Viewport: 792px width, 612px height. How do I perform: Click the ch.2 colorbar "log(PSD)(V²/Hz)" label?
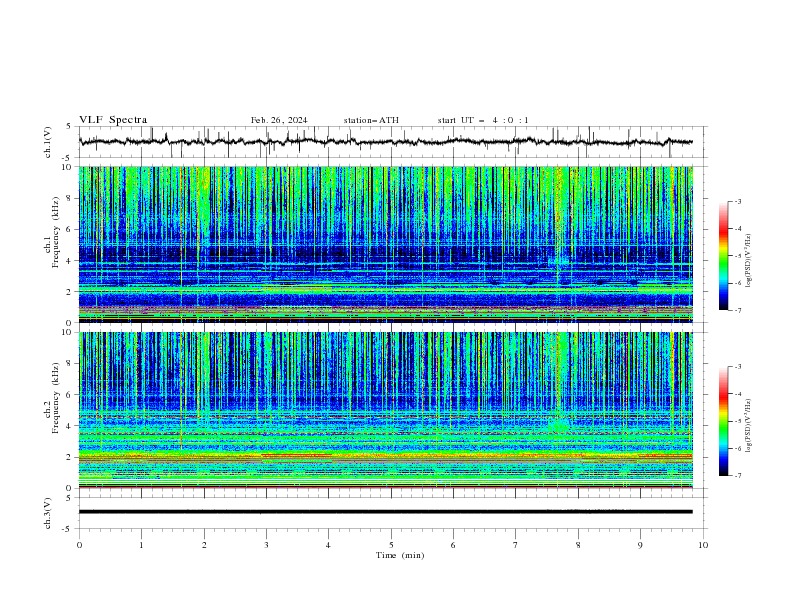[750, 425]
